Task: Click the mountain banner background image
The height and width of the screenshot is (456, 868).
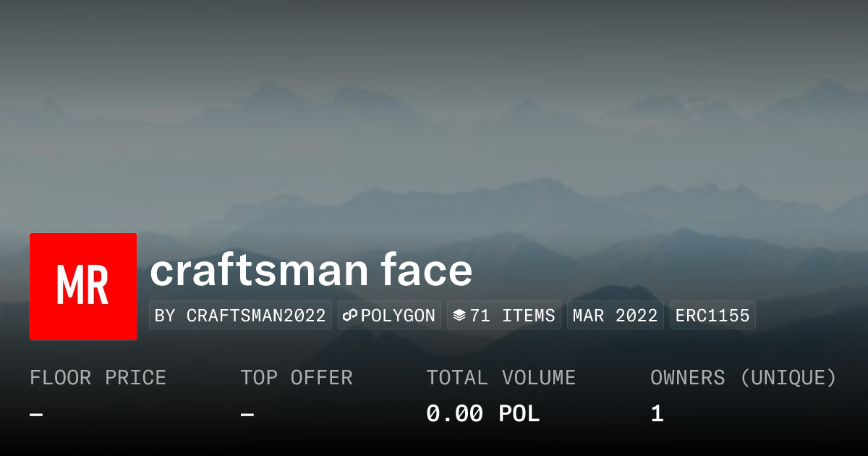Action: pyautogui.click(x=434, y=109)
